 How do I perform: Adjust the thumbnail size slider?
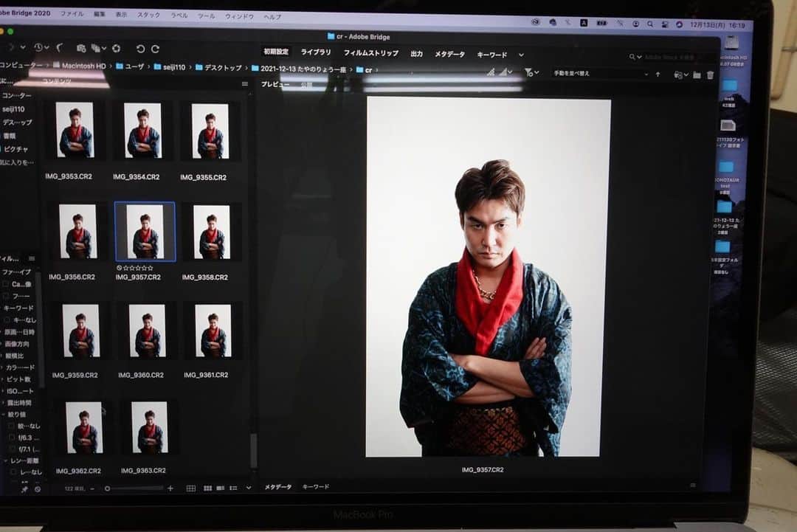[135, 488]
